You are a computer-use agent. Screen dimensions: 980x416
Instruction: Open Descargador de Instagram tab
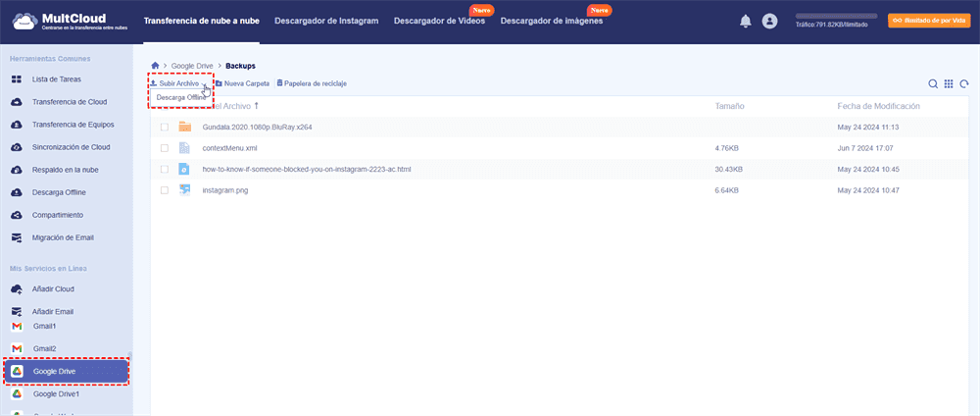click(x=326, y=21)
